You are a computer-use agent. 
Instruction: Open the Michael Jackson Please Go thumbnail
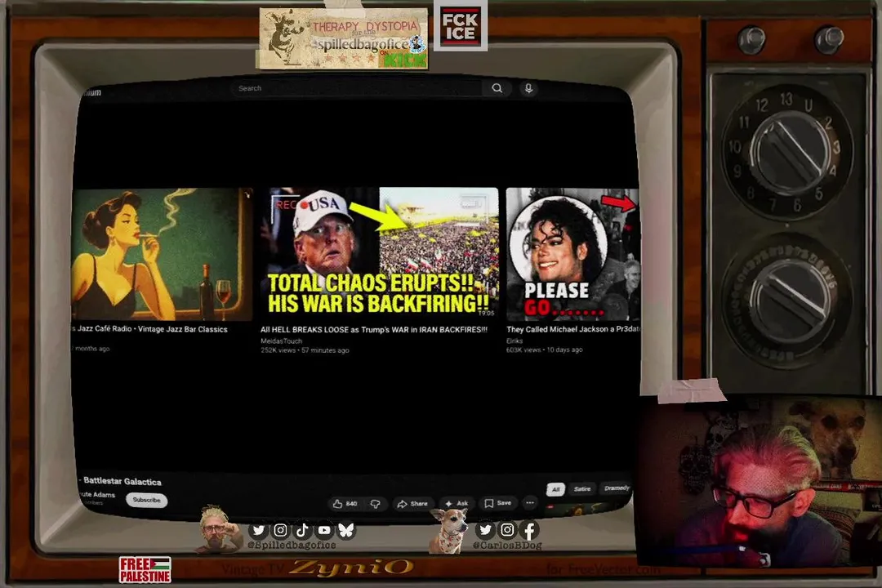tap(572, 254)
